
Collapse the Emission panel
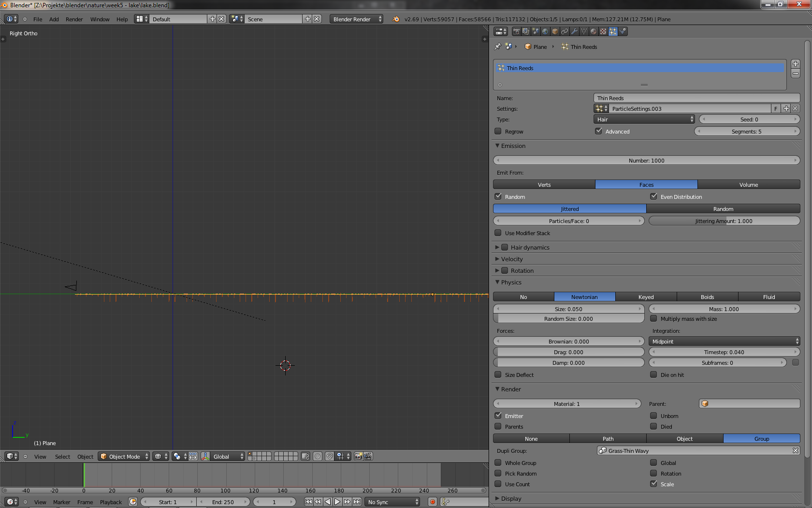(x=513, y=146)
